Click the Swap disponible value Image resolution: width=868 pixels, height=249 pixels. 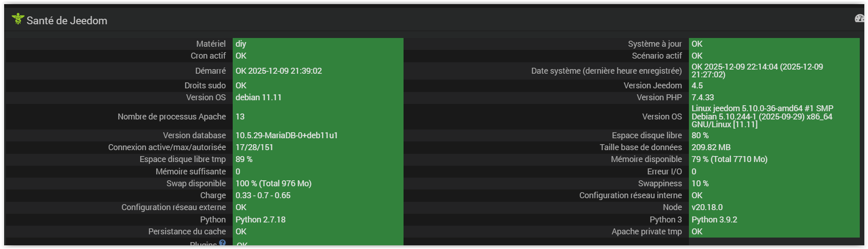click(x=273, y=184)
